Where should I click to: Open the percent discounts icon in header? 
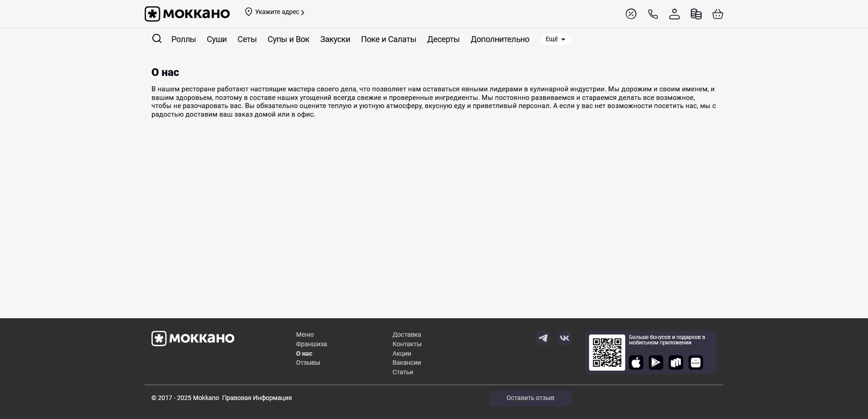(x=631, y=14)
